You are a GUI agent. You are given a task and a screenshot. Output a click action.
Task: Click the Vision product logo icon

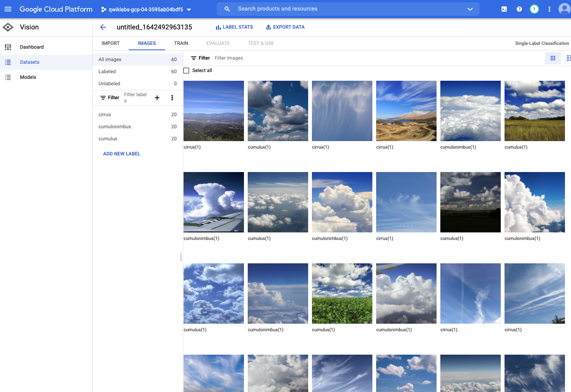coord(8,27)
